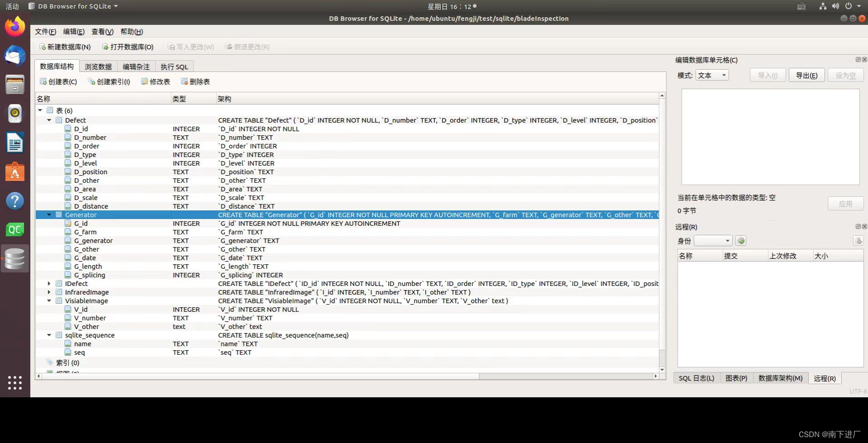
Task: Click the InfraredImage table icon
Action: tap(59, 292)
